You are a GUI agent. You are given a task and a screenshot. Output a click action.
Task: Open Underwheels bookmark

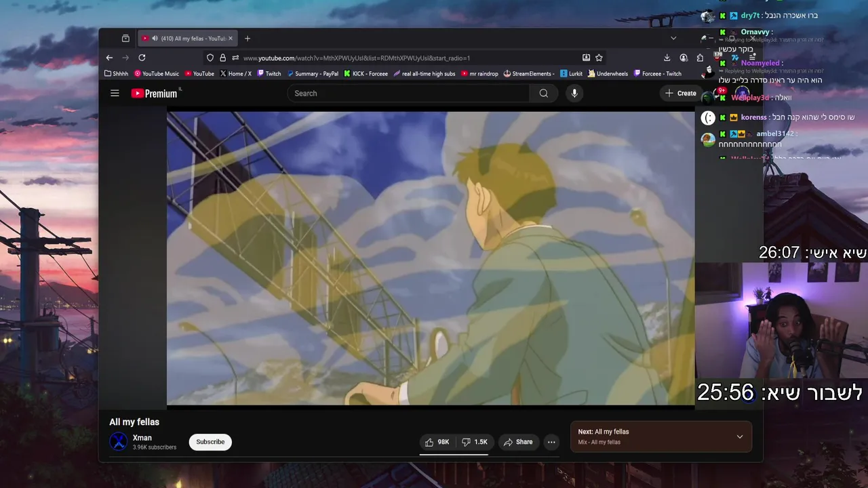pyautogui.click(x=608, y=74)
